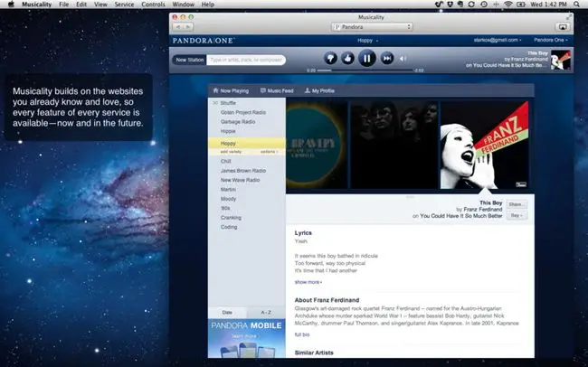Pause the current song
This screenshot has width=588, height=367.
click(x=367, y=59)
